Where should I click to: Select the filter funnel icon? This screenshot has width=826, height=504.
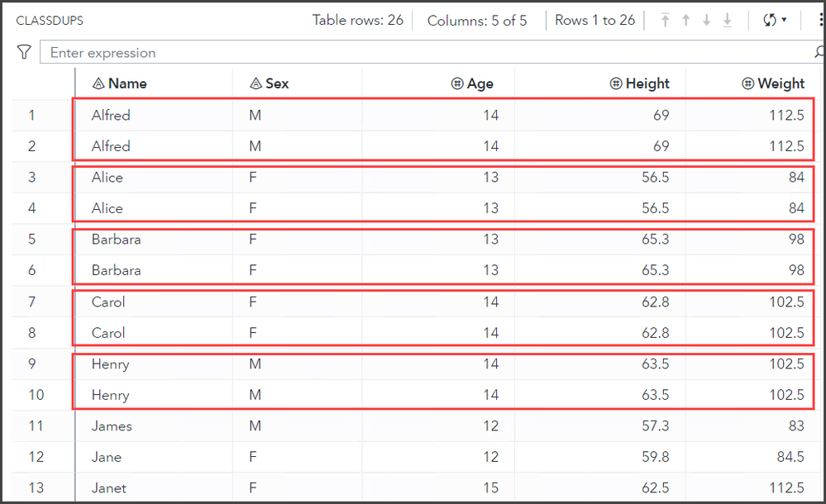24,51
